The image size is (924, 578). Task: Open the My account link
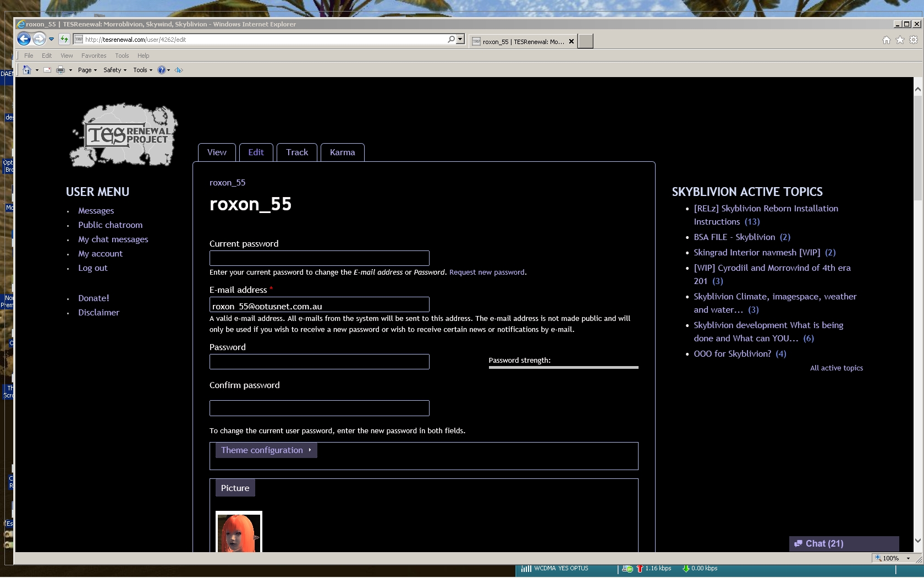(x=100, y=254)
